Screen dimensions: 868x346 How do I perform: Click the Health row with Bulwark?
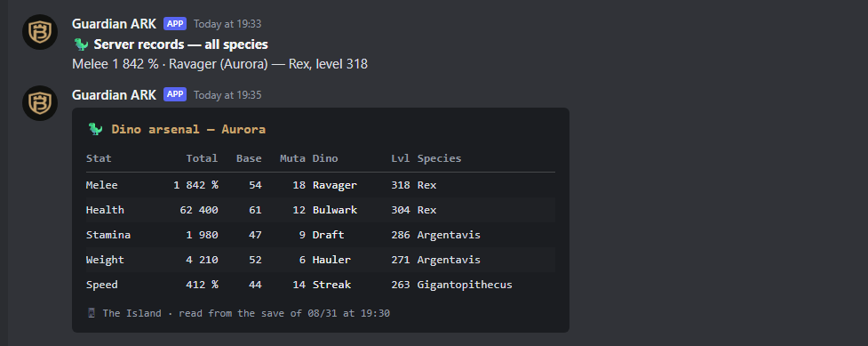point(321,210)
